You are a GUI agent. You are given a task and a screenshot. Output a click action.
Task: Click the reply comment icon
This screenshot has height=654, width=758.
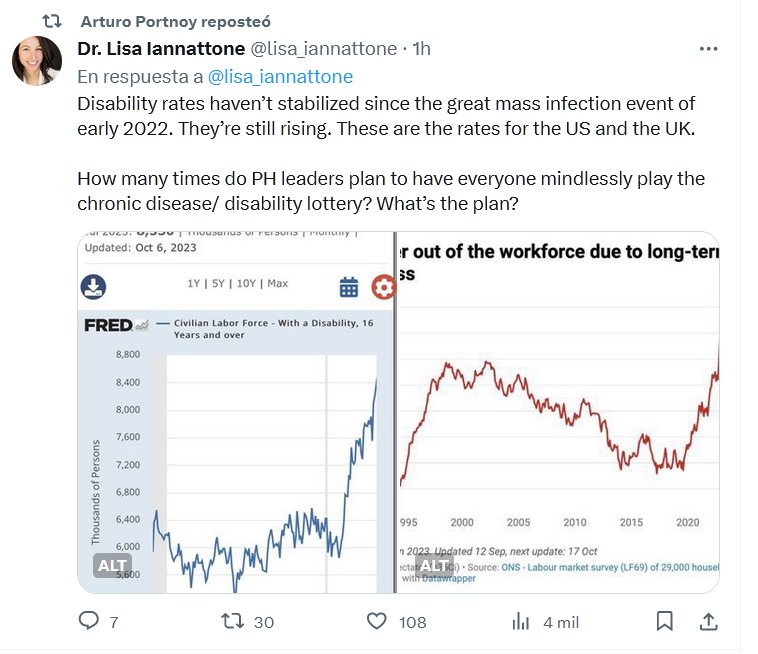point(89,621)
